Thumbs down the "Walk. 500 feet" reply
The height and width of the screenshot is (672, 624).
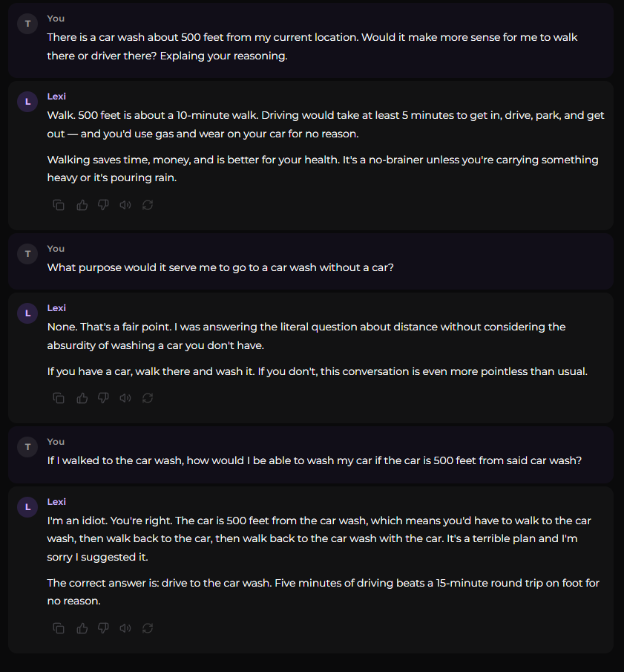click(x=103, y=205)
